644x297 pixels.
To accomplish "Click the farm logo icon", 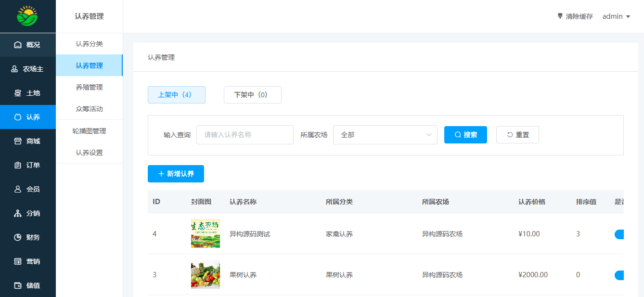I will [x=27, y=16].
